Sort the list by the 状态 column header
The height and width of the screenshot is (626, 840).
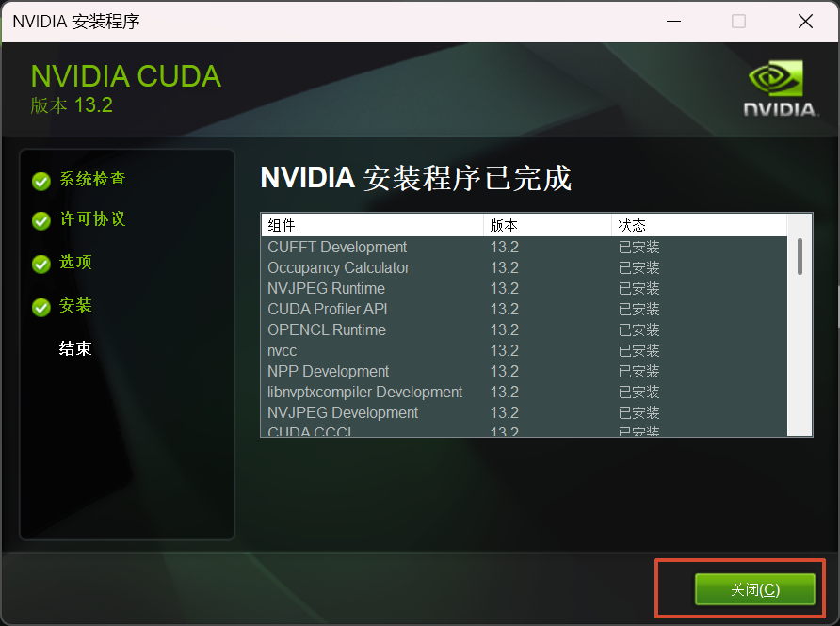(698, 225)
